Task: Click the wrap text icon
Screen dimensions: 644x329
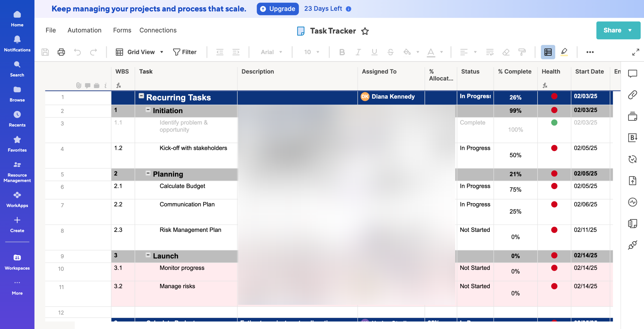Action: pyautogui.click(x=490, y=52)
